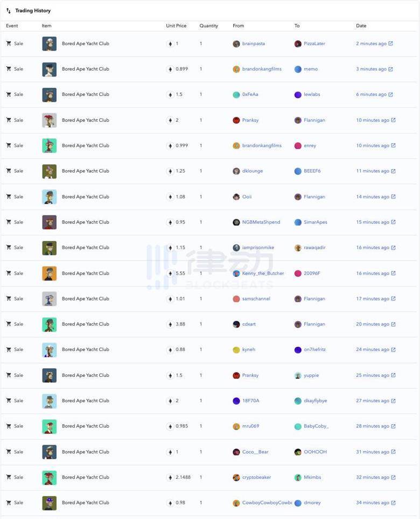Image resolution: width=420 pixels, height=519 pixels.
Task: Open external link icon for 24 minutes ago sale
Action: pos(393,349)
